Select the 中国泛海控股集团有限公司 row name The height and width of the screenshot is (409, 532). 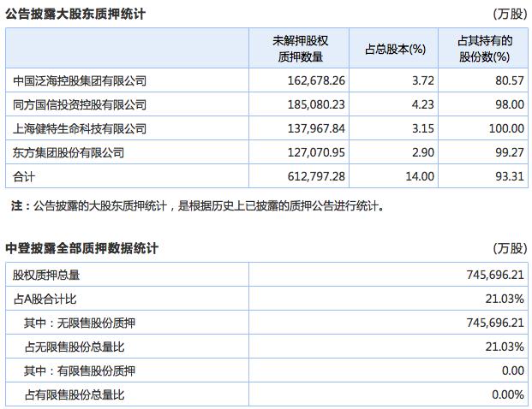coord(80,80)
